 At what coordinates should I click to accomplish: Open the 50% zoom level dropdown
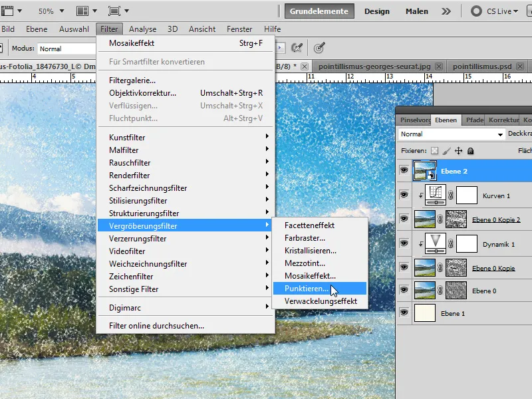pos(62,11)
